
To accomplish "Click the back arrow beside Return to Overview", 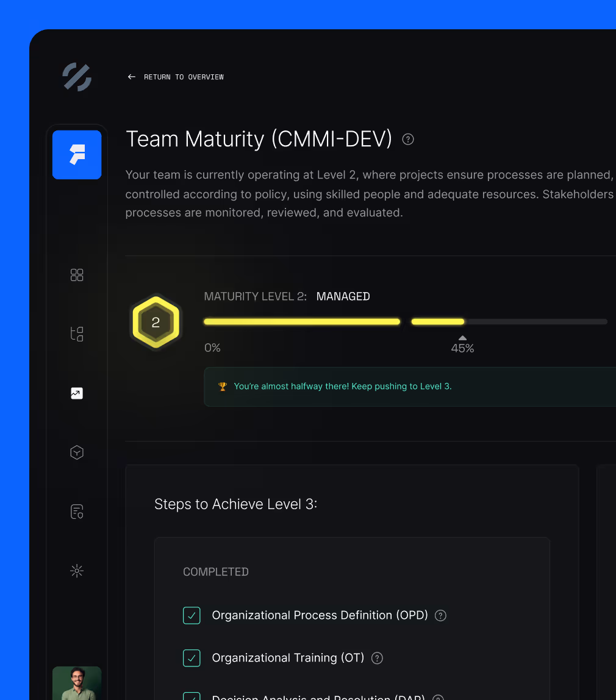I will point(131,77).
